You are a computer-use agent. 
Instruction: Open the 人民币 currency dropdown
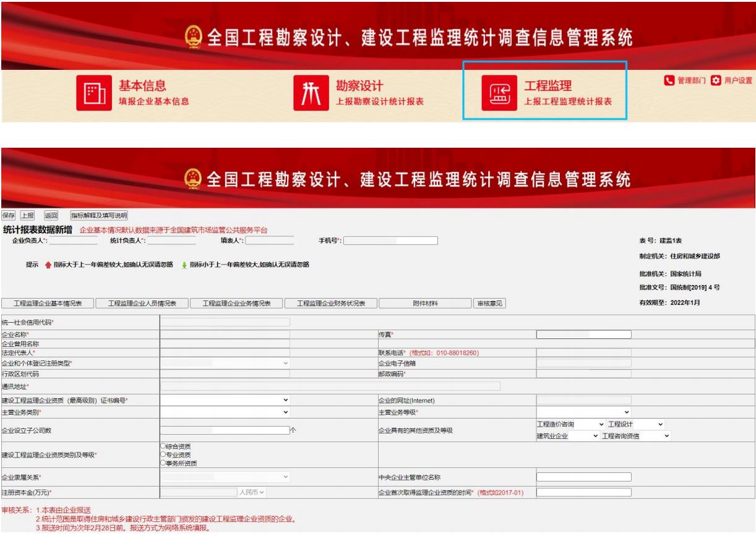click(254, 492)
